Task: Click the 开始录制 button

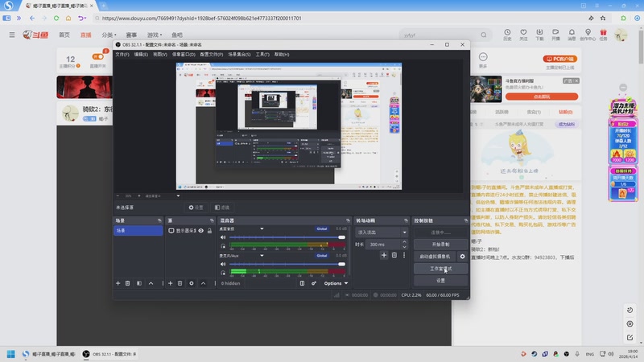Action: pos(440,244)
